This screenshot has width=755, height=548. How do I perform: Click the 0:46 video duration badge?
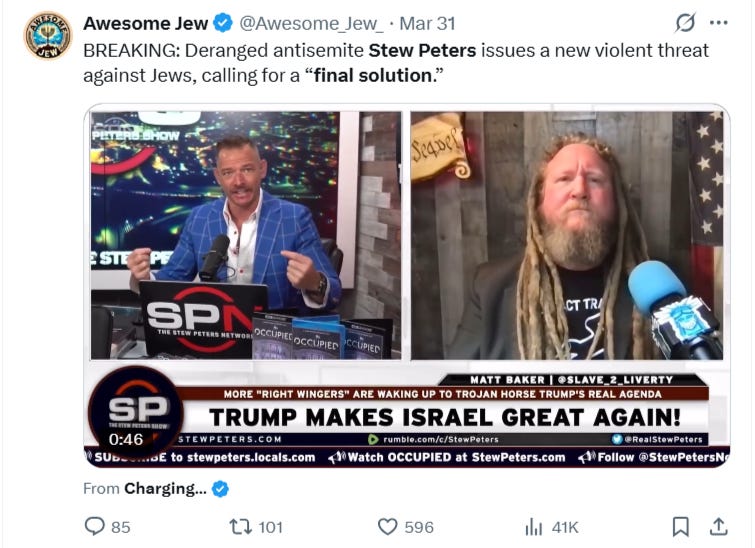(x=126, y=439)
